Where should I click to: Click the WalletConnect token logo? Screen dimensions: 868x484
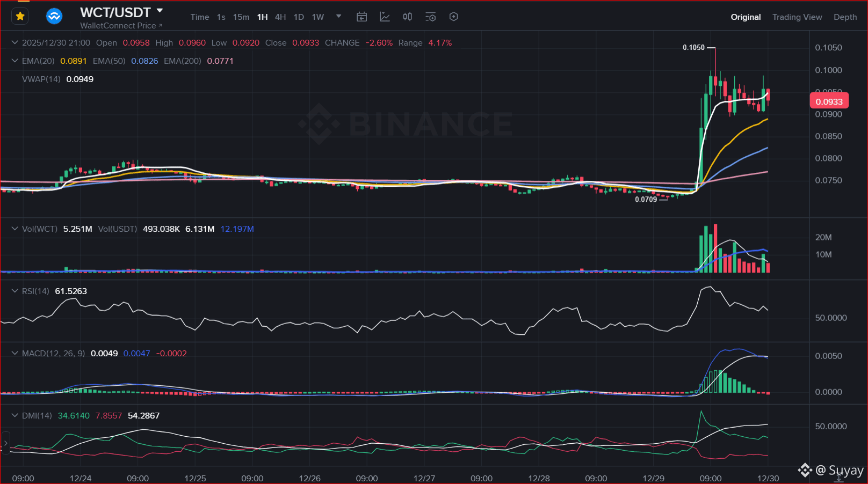pyautogui.click(x=54, y=17)
